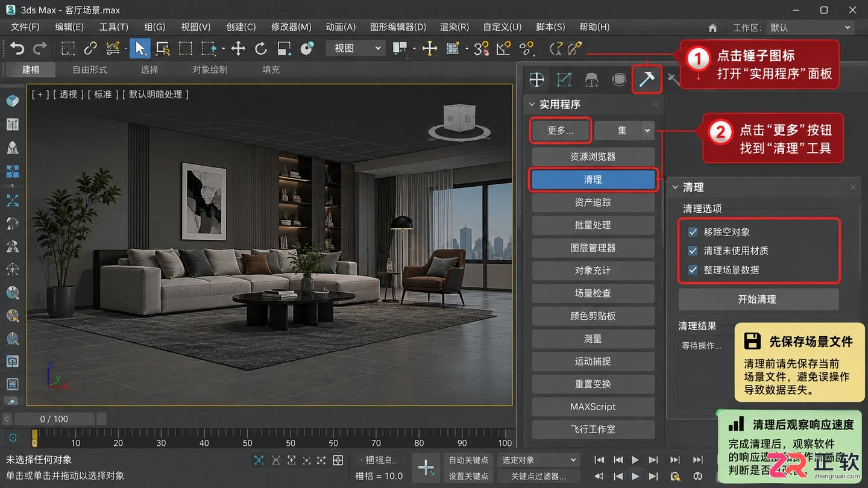Screen dimensions: 868x488
Task: Open the Hierarchy command panel tab
Action: [592, 80]
